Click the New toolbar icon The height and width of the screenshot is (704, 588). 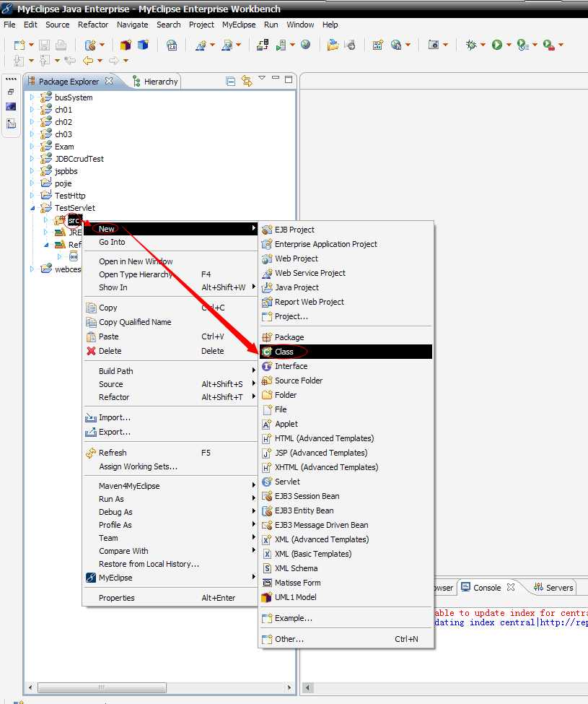coord(19,45)
